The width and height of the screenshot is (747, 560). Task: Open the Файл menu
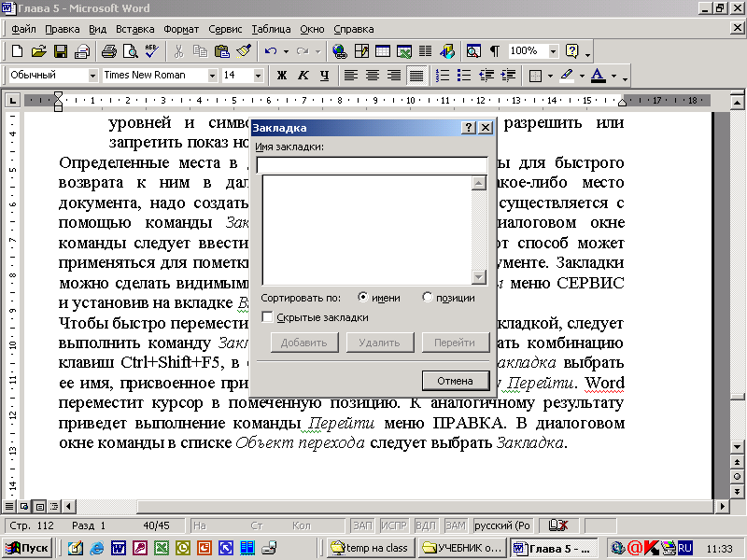23,29
